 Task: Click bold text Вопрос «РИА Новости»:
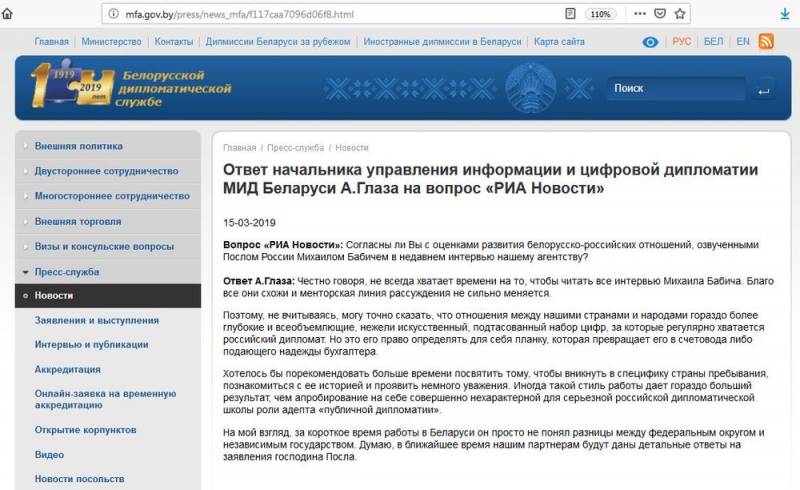tap(283, 244)
